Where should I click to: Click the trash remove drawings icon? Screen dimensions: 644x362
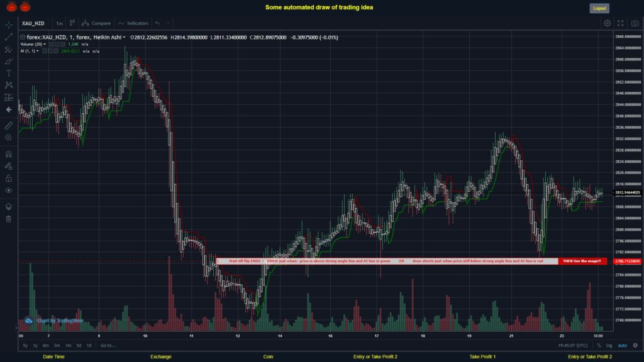coord(9,219)
